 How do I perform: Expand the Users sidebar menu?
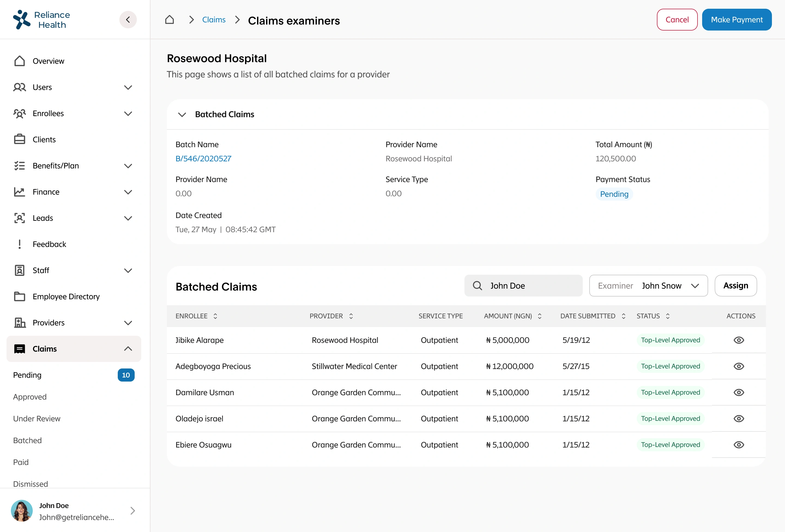click(x=128, y=87)
